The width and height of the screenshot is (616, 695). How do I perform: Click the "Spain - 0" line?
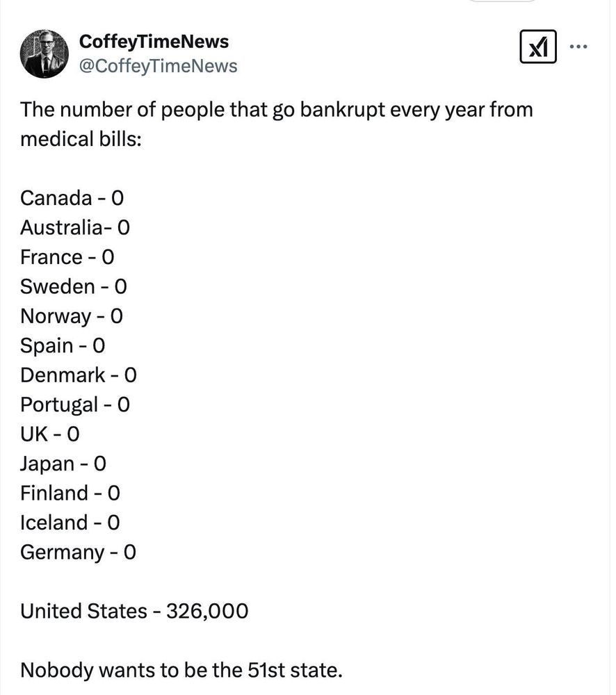click(x=63, y=345)
